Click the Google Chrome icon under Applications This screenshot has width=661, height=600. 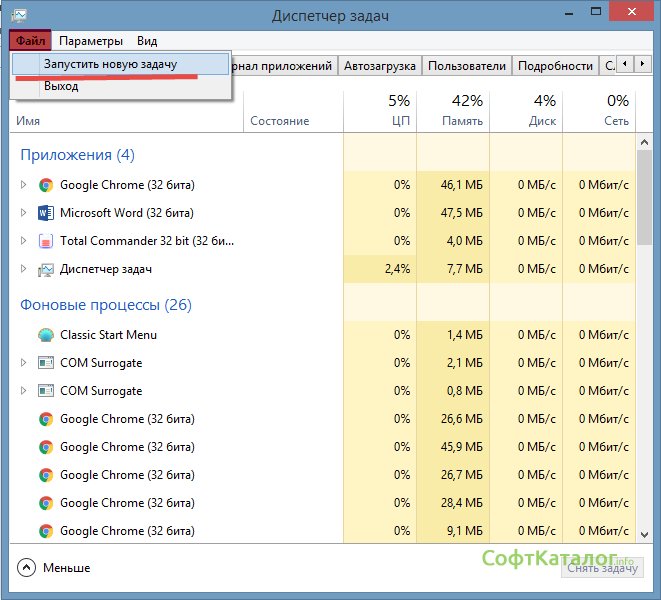coord(45,185)
